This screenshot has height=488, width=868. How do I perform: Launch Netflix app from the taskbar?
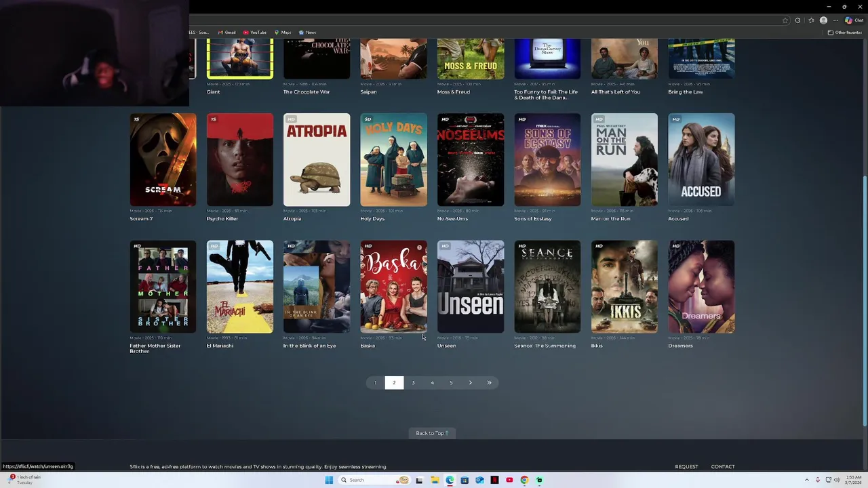(494, 480)
